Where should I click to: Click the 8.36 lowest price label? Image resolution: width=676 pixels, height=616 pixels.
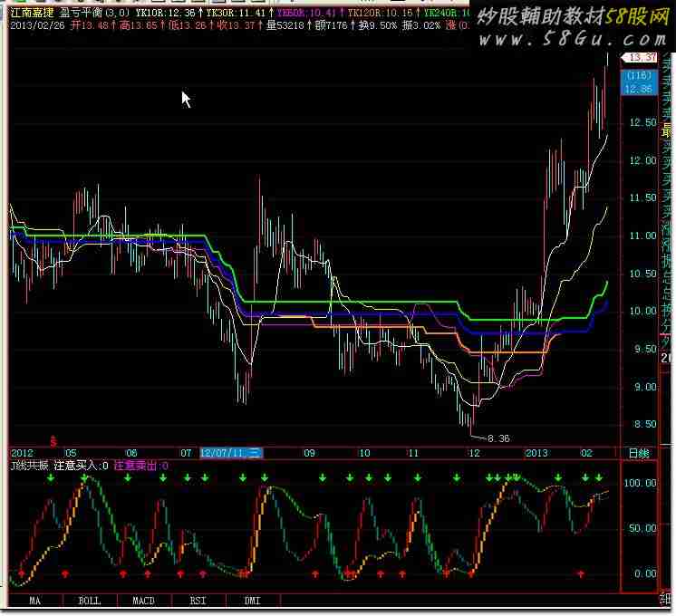pos(498,438)
